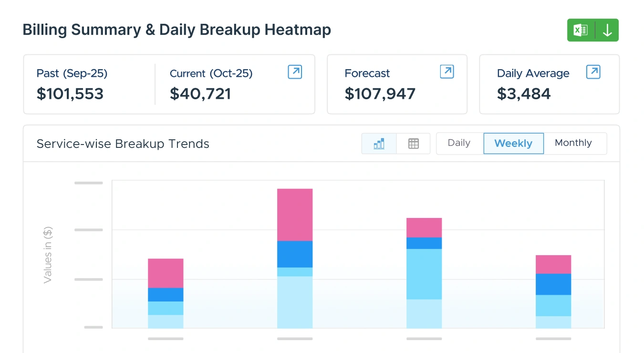644x353 pixels.
Task: Click the Excel export icon
Action: (x=581, y=30)
